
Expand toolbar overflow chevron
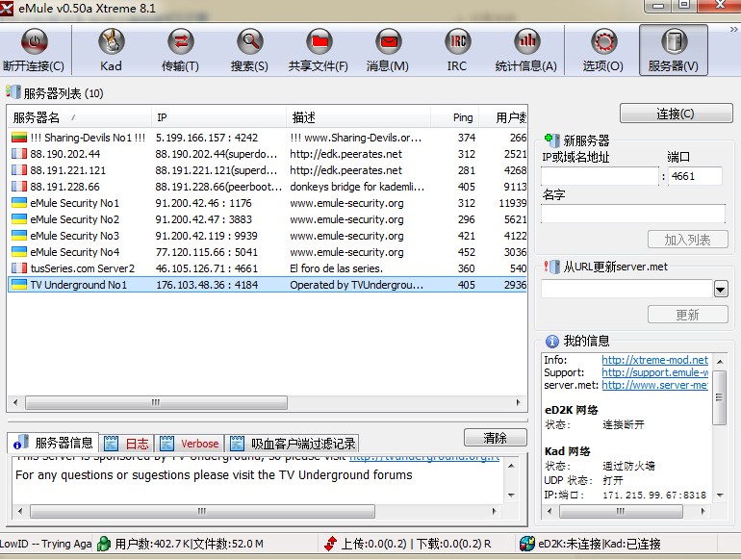pyautogui.click(x=733, y=29)
